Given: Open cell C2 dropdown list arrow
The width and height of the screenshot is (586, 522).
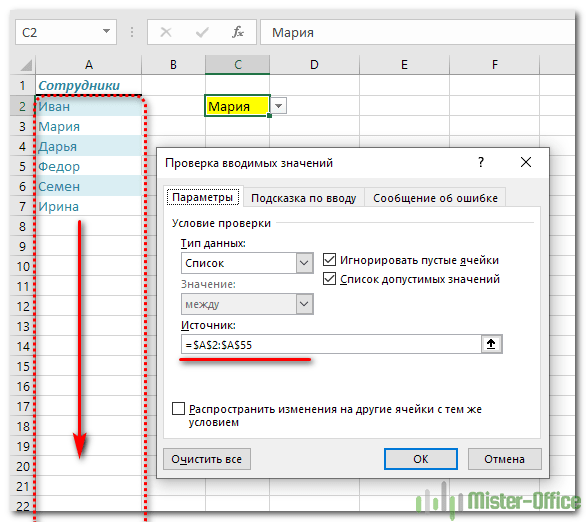Looking at the screenshot, I should tap(278, 106).
